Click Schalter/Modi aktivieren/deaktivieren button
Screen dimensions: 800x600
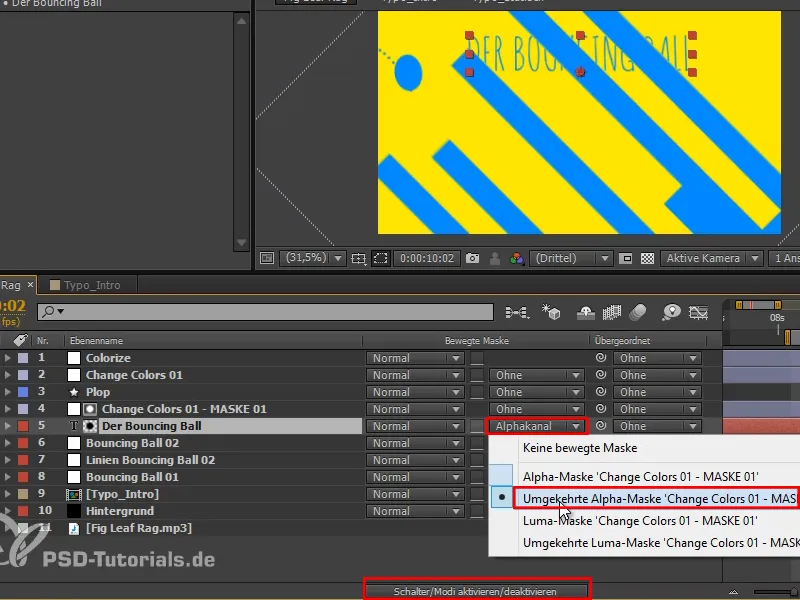click(475, 591)
